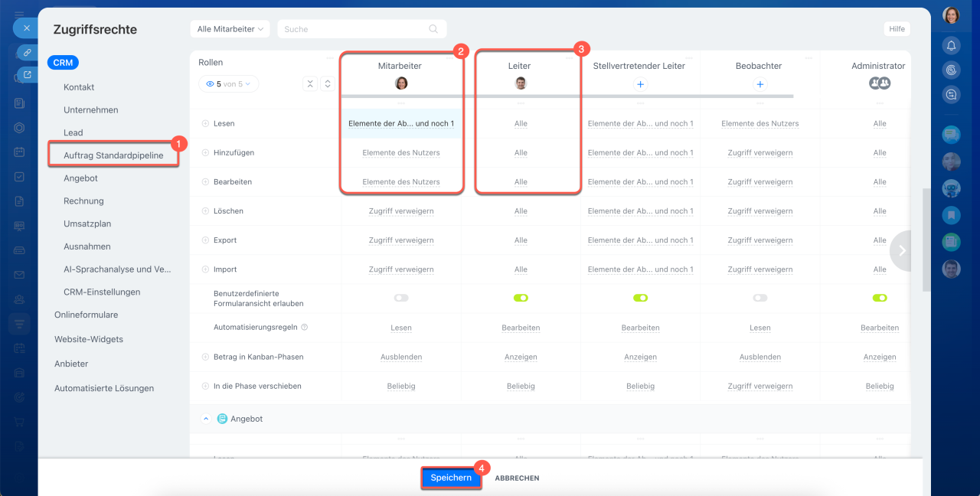Click the Abbrechen button

tap(517, 478)
